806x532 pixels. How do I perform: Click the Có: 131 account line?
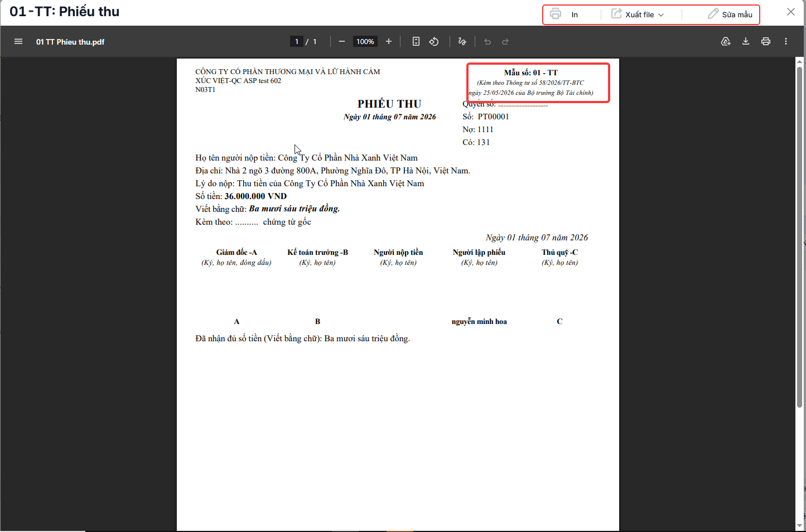click(x=476, y=142)
